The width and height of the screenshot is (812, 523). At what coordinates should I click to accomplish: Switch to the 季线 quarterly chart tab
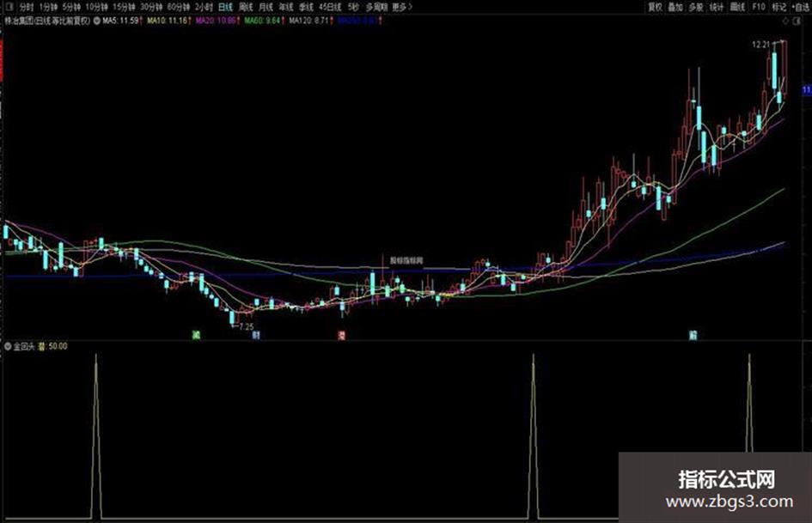[x=306, y=7]
